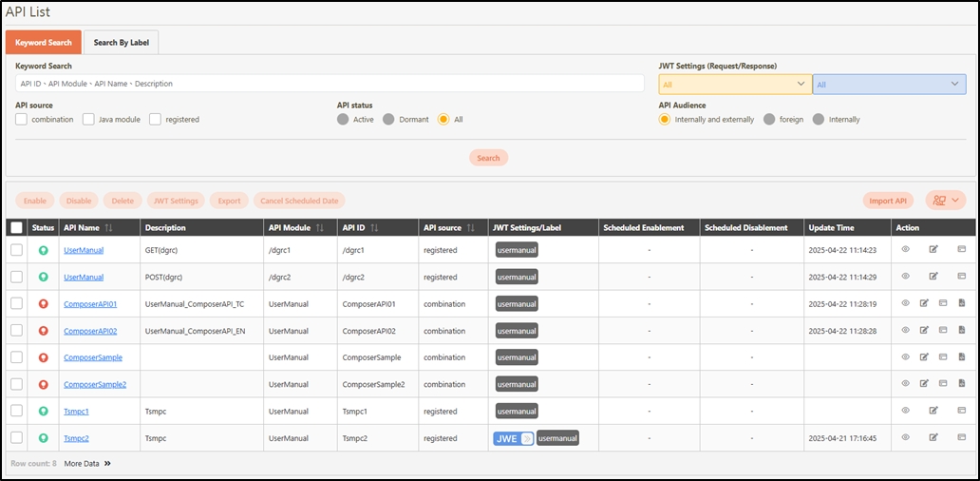Viewport: 980px width, 481px height.
Task: Tick the 'combination' API source checkbox
Action: pos(22,120)
